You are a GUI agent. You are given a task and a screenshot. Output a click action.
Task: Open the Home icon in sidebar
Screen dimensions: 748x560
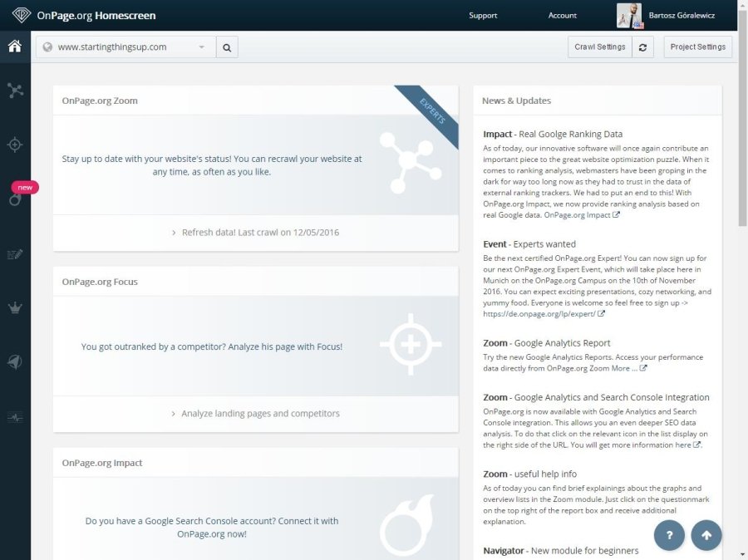(15, 47)
